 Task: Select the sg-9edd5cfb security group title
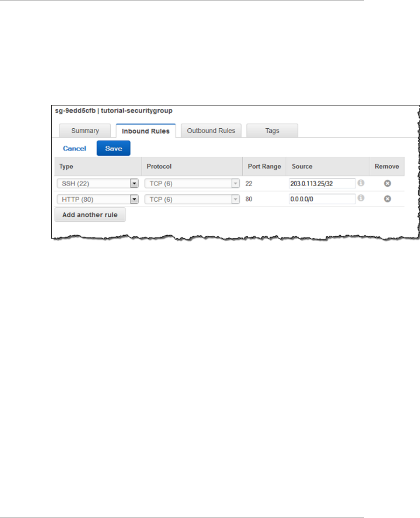pyautogui.click(x=114, y=111)
